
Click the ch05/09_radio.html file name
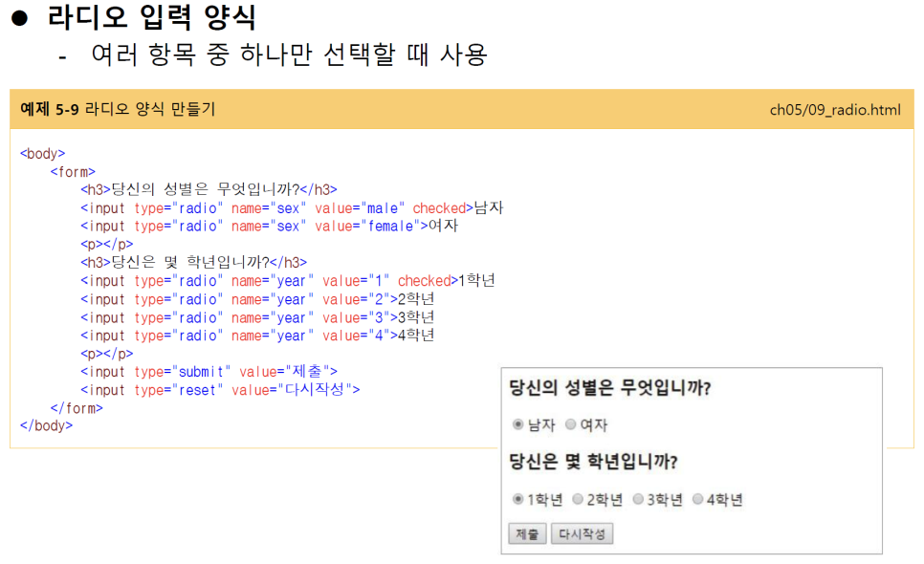(835, 110)
